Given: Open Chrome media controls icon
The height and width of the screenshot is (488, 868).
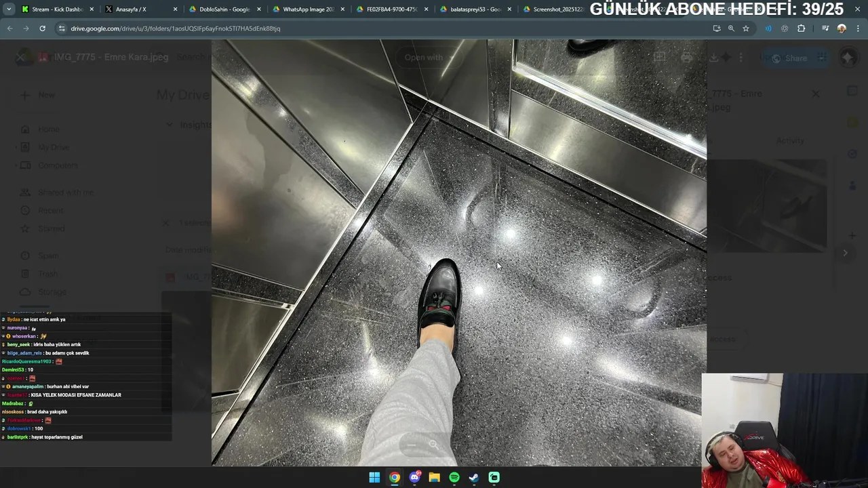Looking at the screenshot, I should coord(825,28).
